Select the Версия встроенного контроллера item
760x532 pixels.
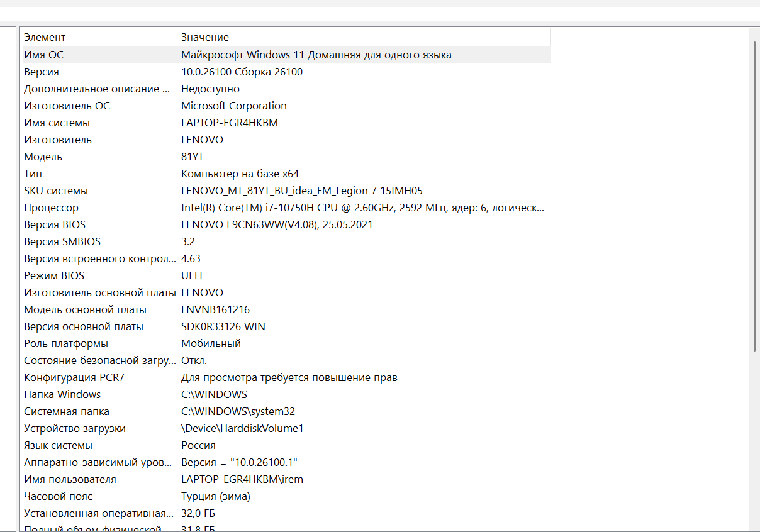tap(99, 258)
